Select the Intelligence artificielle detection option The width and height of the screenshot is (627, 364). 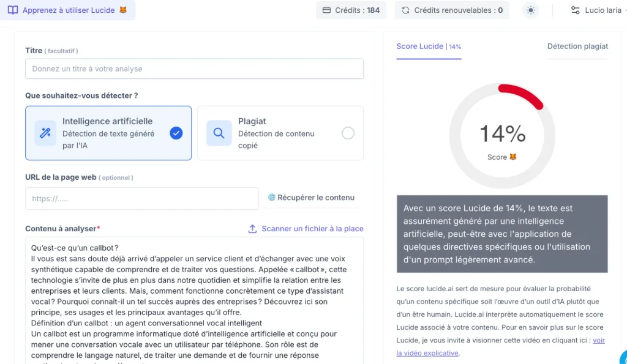tap(108, 133)
